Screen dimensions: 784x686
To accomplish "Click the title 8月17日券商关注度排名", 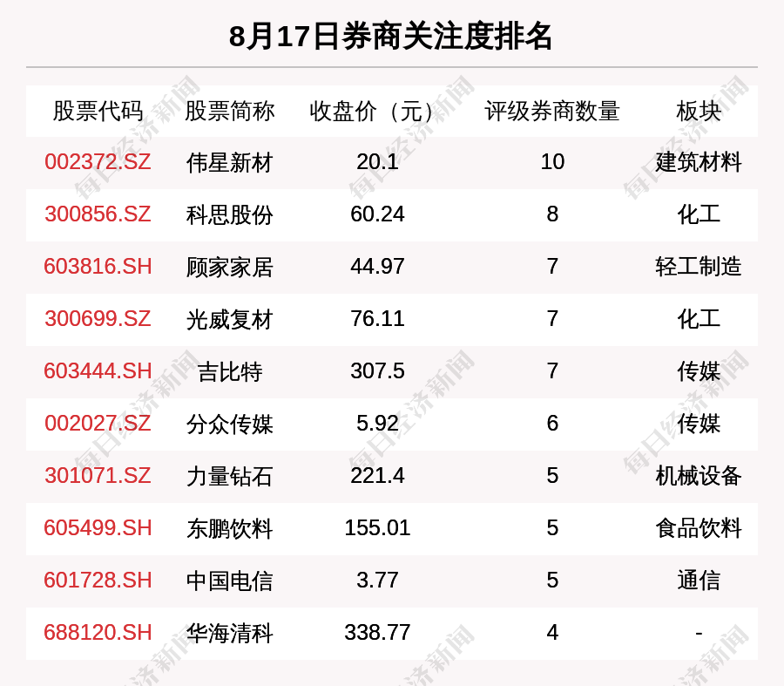I will 390,36.
